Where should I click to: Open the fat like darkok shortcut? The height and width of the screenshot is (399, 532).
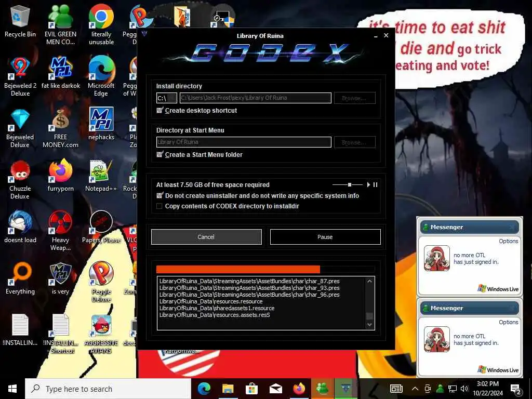60,72
